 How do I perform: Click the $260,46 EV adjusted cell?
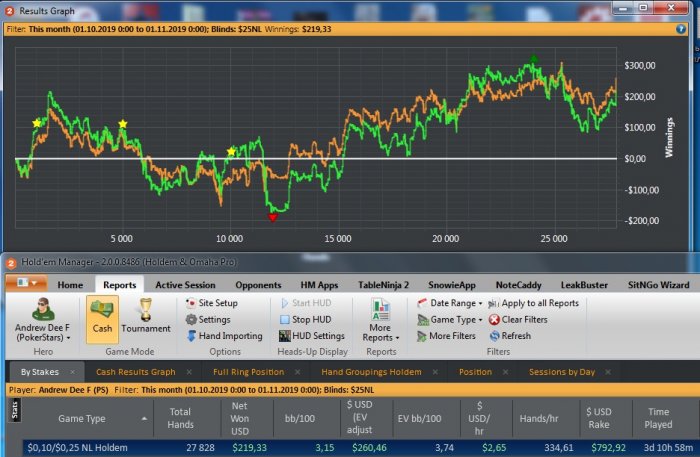pos(369,448)
